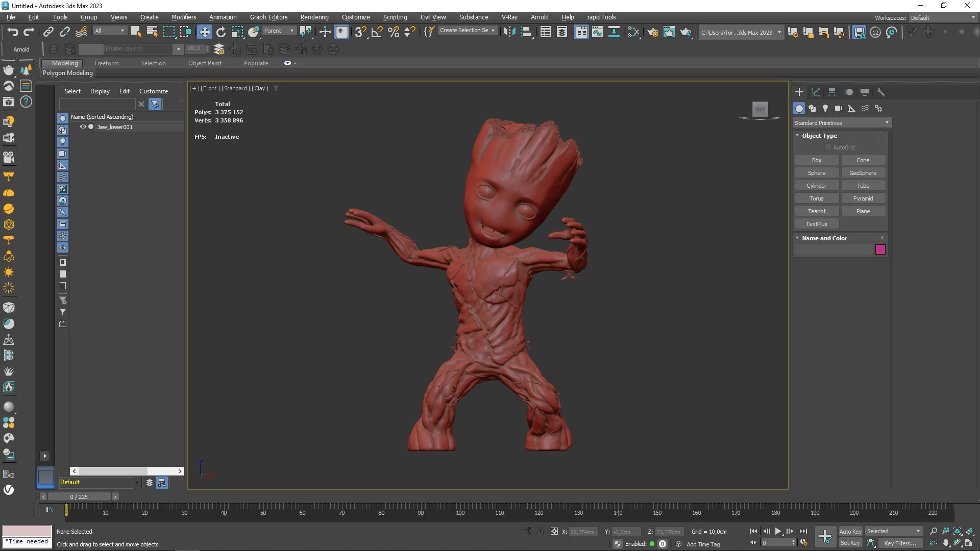Toggle the Set Key button

(x=850, y=543)
